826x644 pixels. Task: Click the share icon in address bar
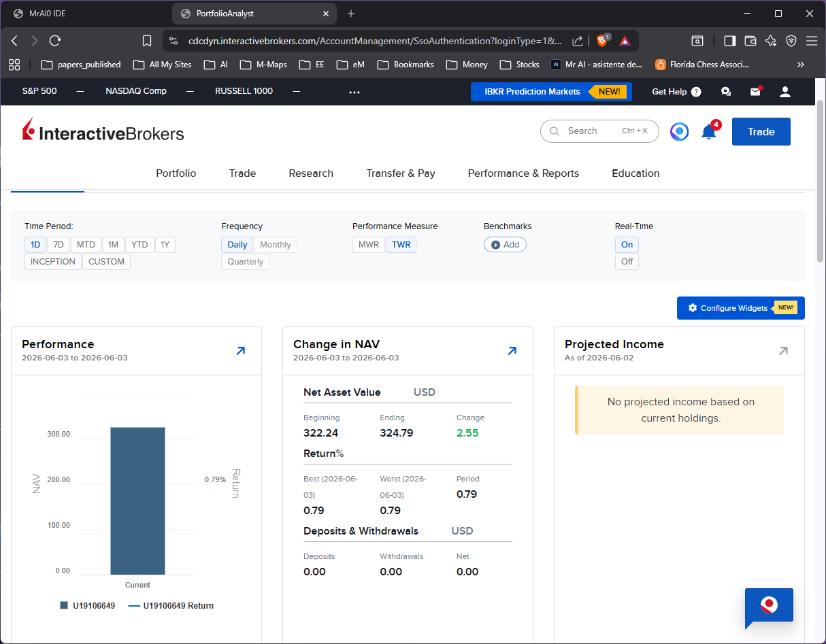[577, 41]
